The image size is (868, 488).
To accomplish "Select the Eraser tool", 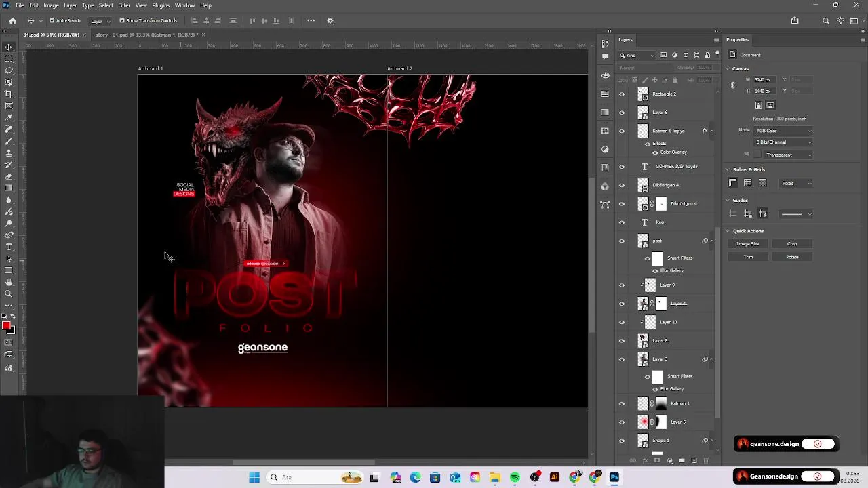I will (9, 176).
